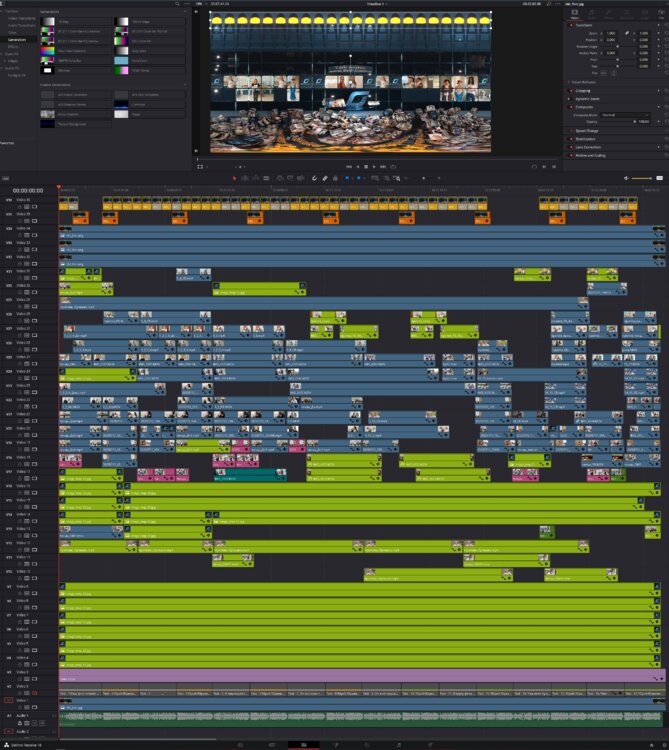Toggle the linked selection chain icon
The image size is (669, 750).
[x=325, y=178]
